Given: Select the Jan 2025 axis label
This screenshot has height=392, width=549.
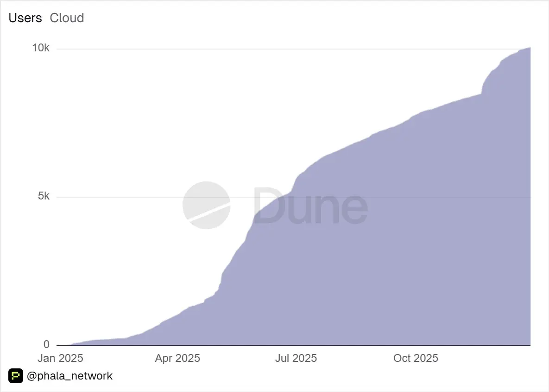Looking at the screenshot, I should [60, 358].
